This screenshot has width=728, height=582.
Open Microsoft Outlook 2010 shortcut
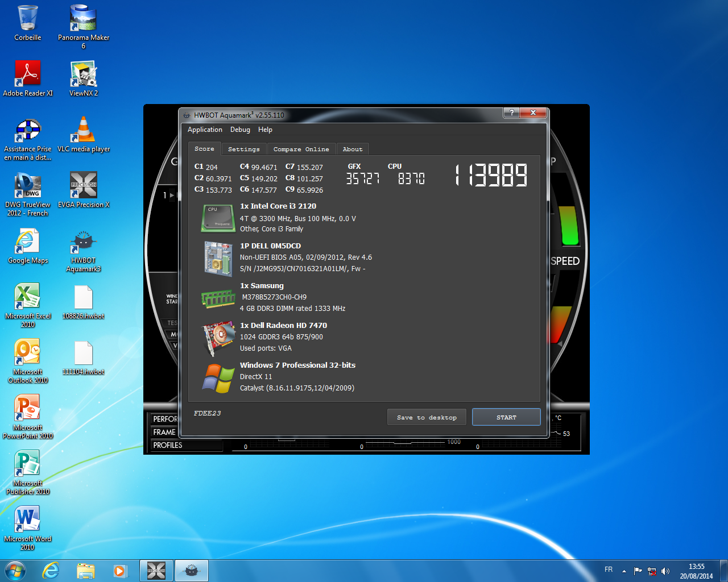27,361
